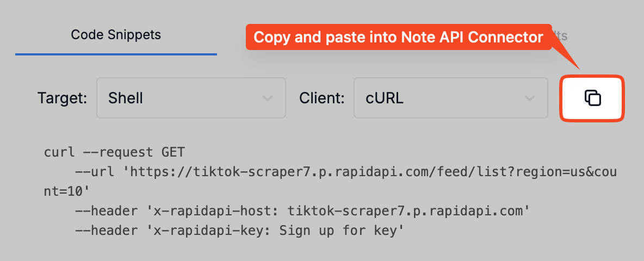
Task: Copy the cURL code snippet
Action: coord(592,98)
